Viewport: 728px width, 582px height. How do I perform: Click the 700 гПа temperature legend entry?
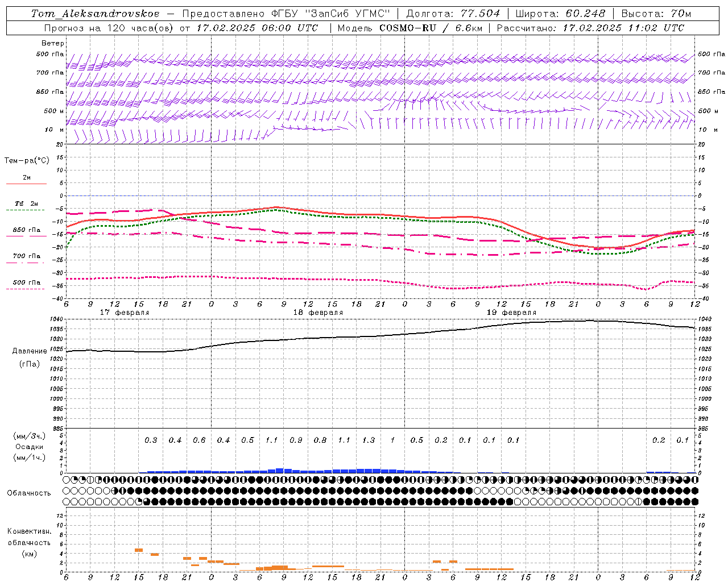[27, 256]
